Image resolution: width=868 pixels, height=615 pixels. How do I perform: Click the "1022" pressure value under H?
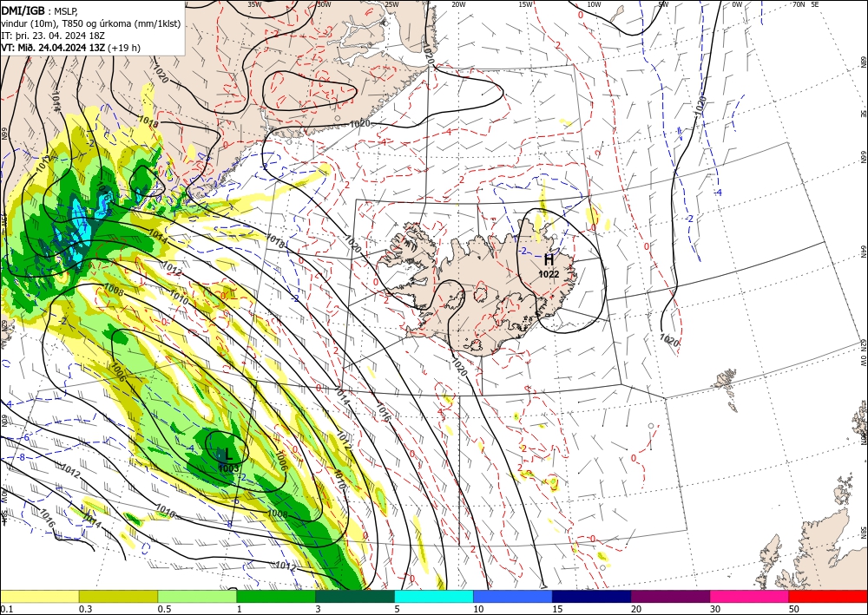[x=549, y=274]
